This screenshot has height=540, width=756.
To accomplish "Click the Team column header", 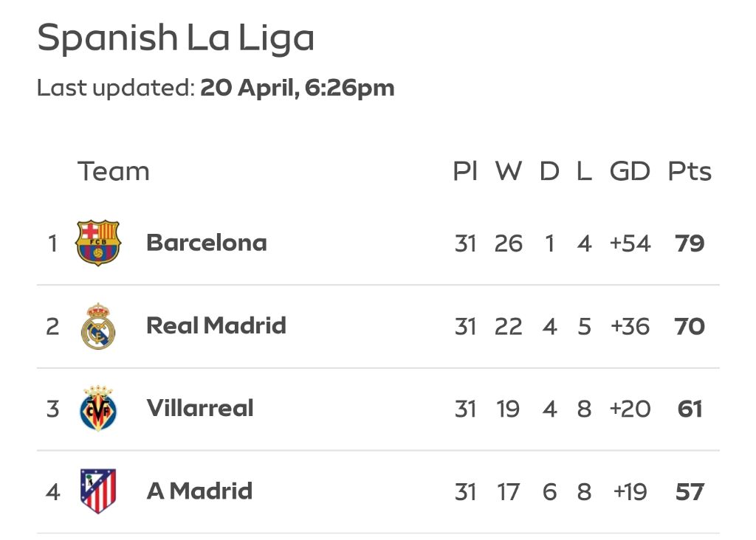I will pos(113,171).
